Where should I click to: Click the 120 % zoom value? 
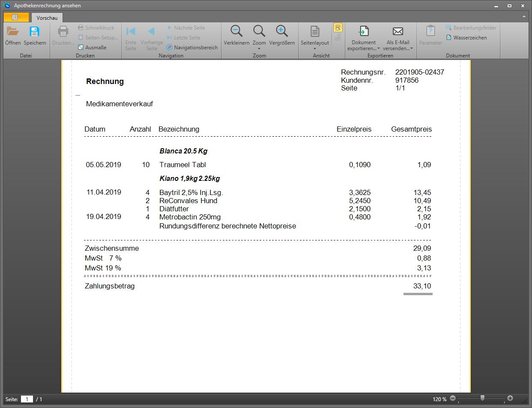point(439,399)
